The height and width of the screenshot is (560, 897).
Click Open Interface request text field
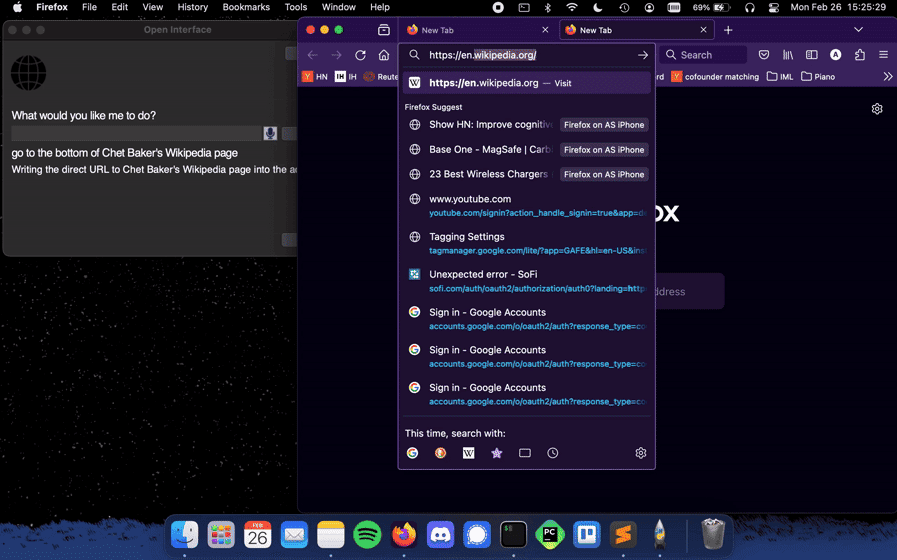click(x=136, y=133)
